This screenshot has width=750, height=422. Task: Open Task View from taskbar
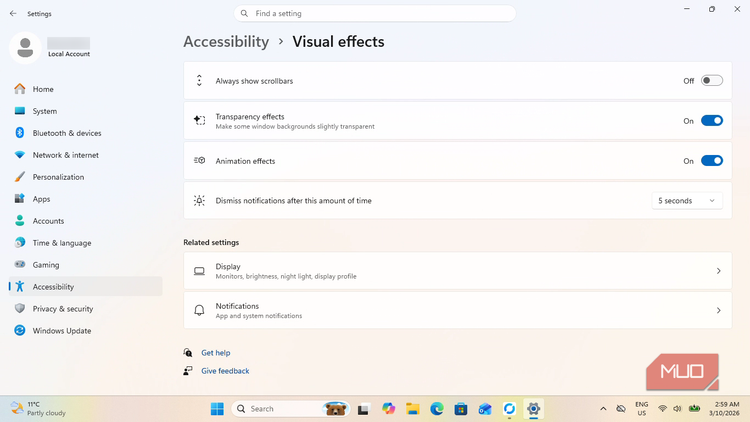[x=363, y=409]
